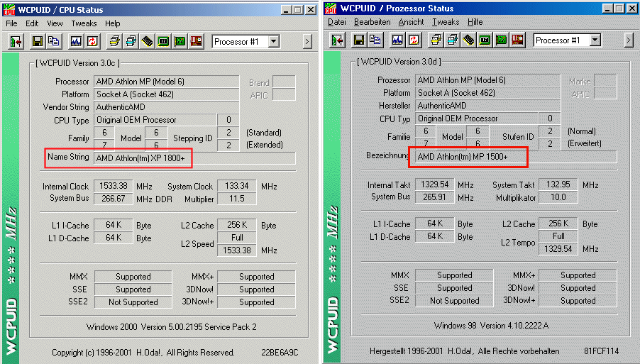Open the File menu

[11, 23]
